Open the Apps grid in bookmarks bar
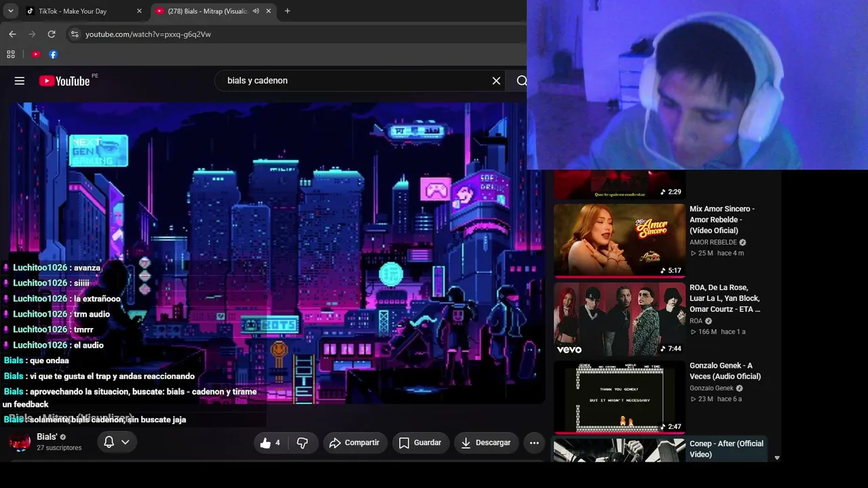868x488 pixels. point(11,54)
